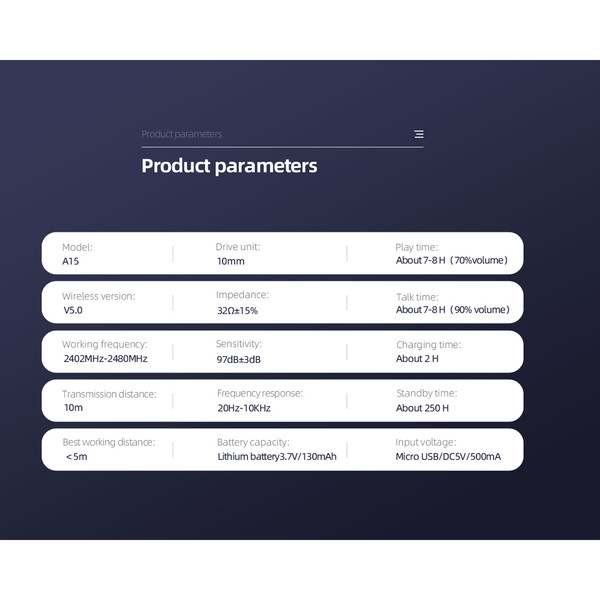Click Working frequency 2402MHz-2480MHz value
Image resolution: width=600 pixels, height=600 pixels.
[105, 359]
